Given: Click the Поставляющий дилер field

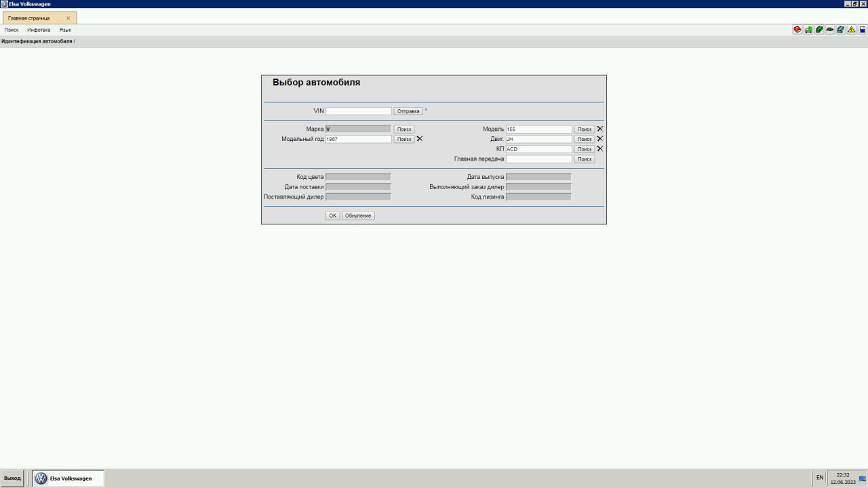Looking at the screenshot, I should 359,197.
